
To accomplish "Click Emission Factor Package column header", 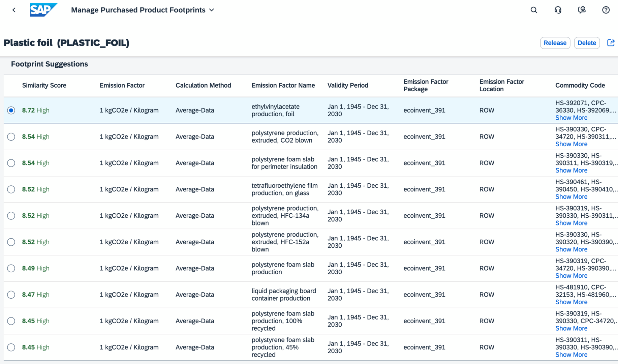I will (x=426, y=85).
